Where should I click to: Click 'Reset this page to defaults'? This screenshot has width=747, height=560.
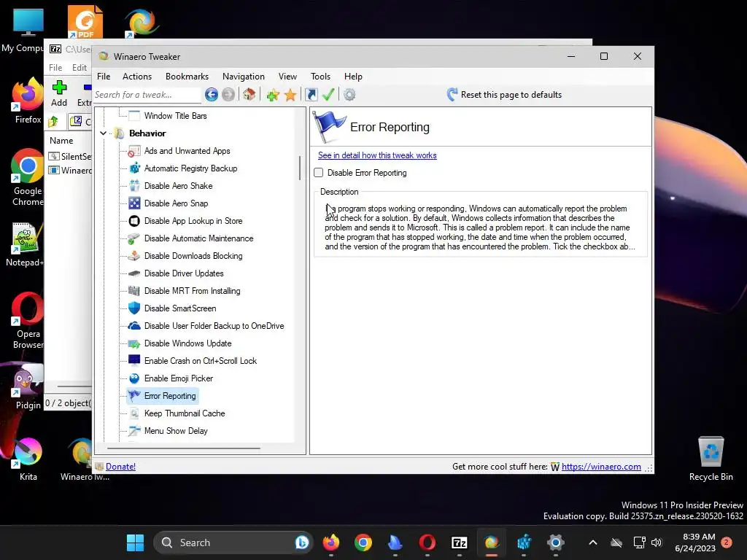pyautogui.click(x=511, y=95)
